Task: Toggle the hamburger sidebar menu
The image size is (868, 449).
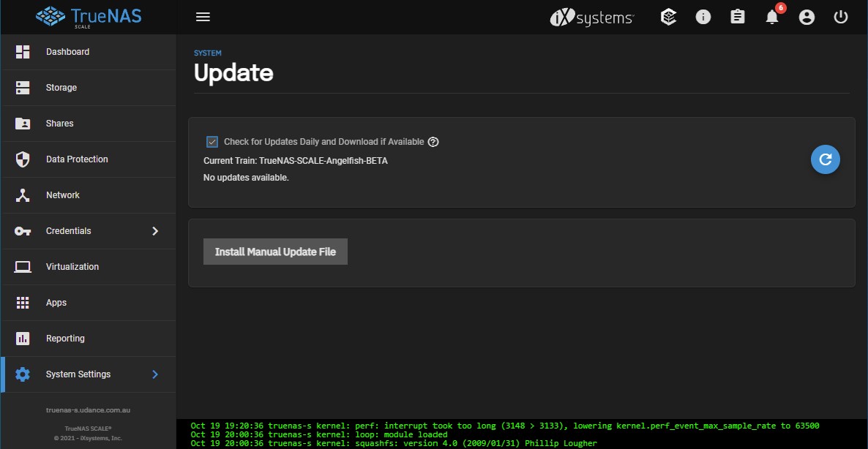Action: 203,17
